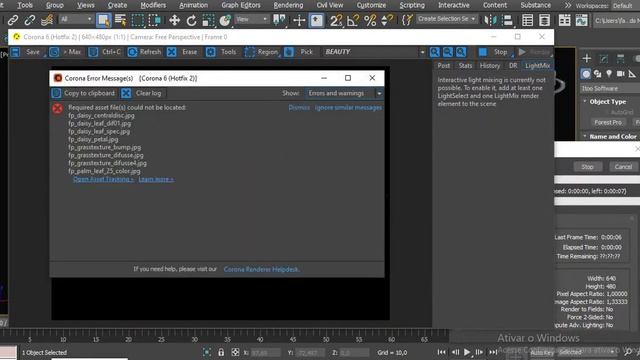Click Copy to clipboard in error window
This screenshot has height=360, width=640.
click(84, 93)
